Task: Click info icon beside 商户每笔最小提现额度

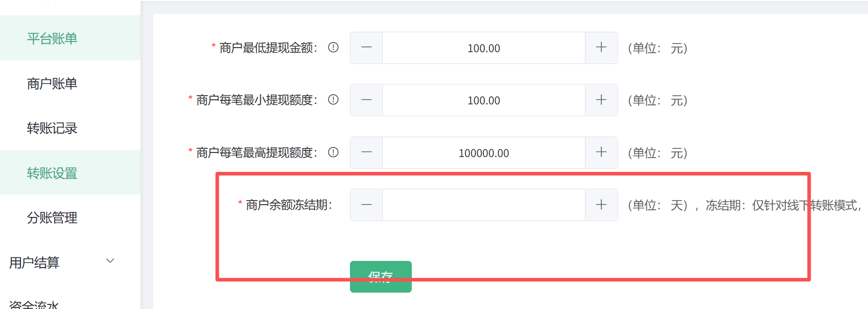Action: tap(333, 100)
